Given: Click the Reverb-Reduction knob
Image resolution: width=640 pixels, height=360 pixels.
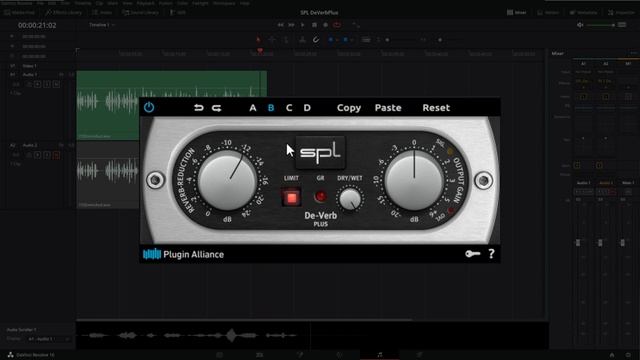Looking at the screenshot, I should click(x=227, y=181).
